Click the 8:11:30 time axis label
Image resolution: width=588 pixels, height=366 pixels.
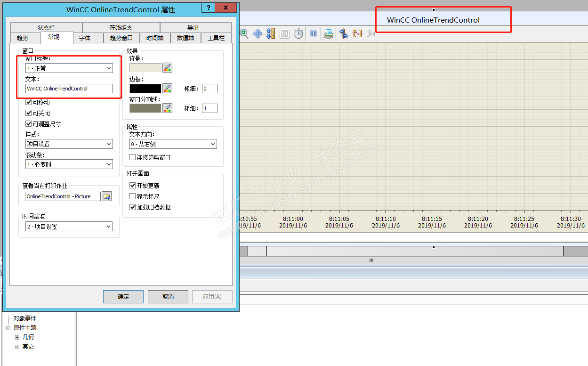(570, 219)
